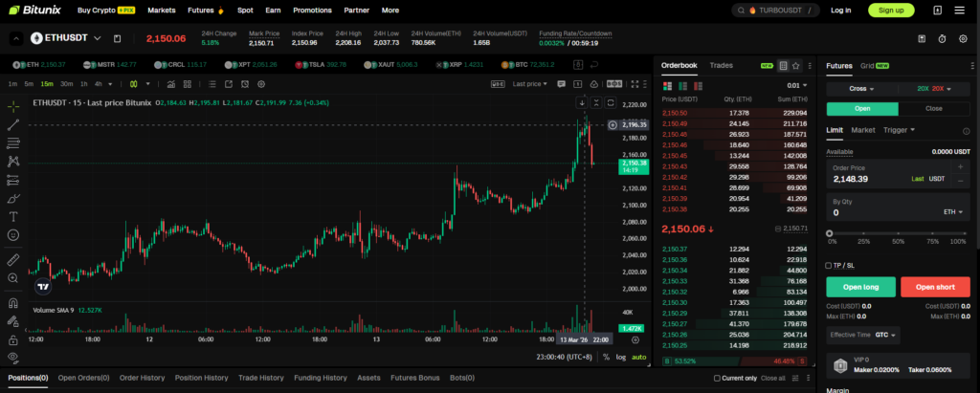Viewport: 980px width, 393px height.
Task: Open the Last price dropdown
Action: 530,84
